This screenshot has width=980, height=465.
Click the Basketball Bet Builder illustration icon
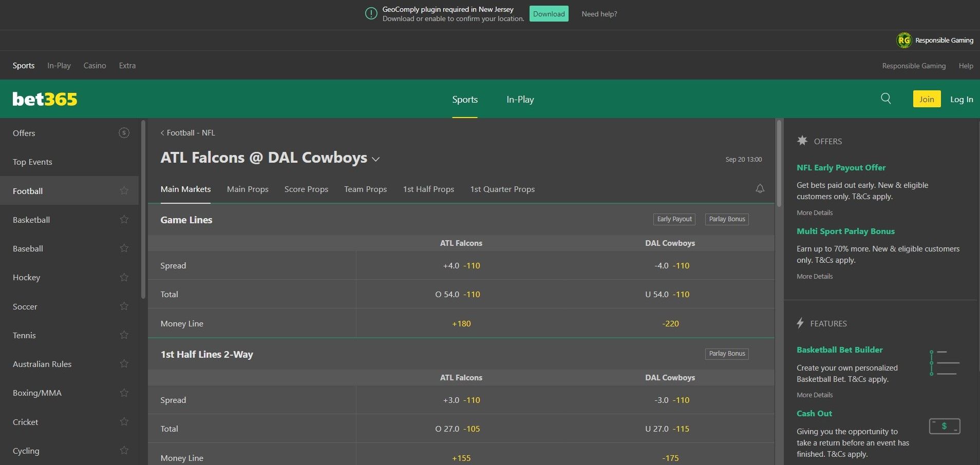(x=944, y=363)
